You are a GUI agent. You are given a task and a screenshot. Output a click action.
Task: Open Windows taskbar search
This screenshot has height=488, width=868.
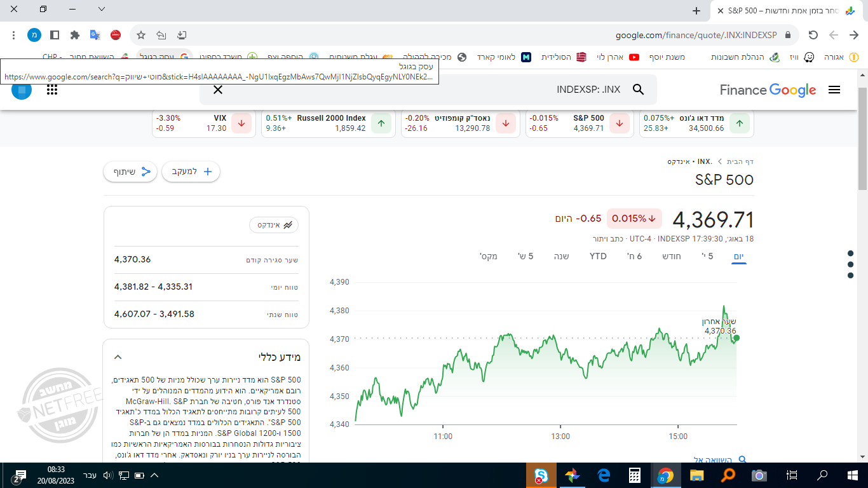[822, 475]
